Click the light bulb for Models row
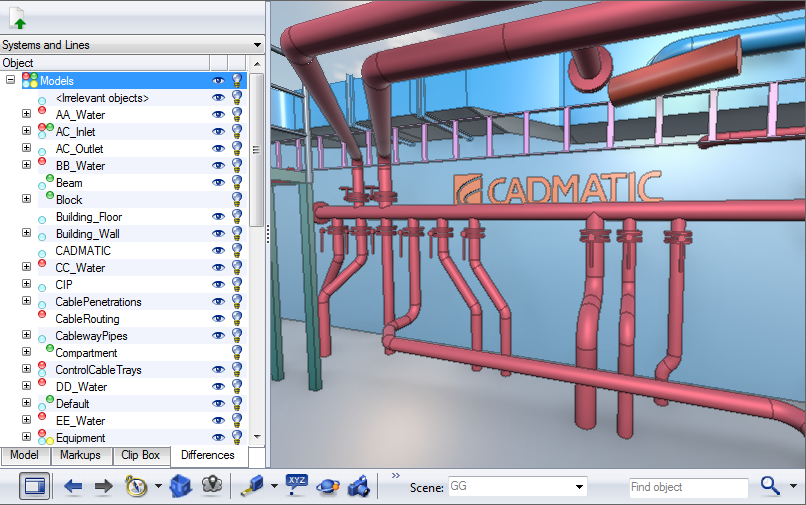Viewport: 806px width, 505px height. click(x=237, y=80)
